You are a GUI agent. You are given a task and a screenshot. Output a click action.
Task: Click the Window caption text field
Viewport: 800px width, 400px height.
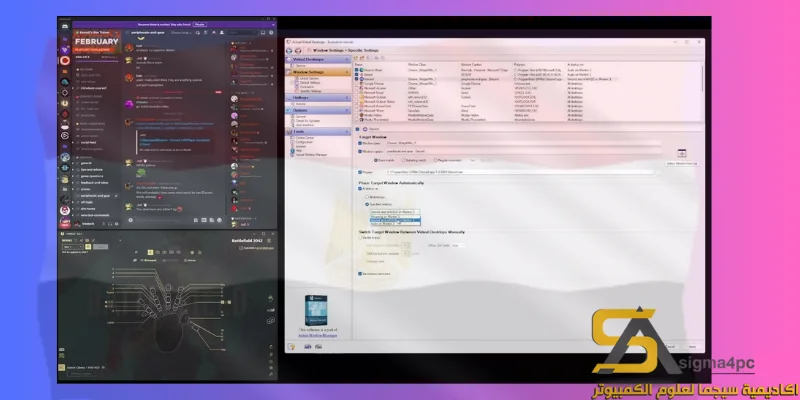click(x=523, y=152)
